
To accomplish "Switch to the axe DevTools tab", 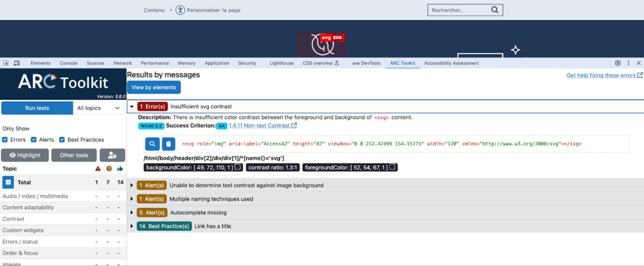I will tap(367, 63).
